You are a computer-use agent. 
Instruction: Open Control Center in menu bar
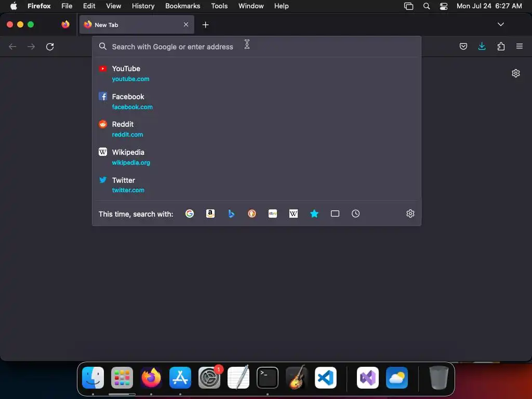pyautogui.click(x=444, y=6)
